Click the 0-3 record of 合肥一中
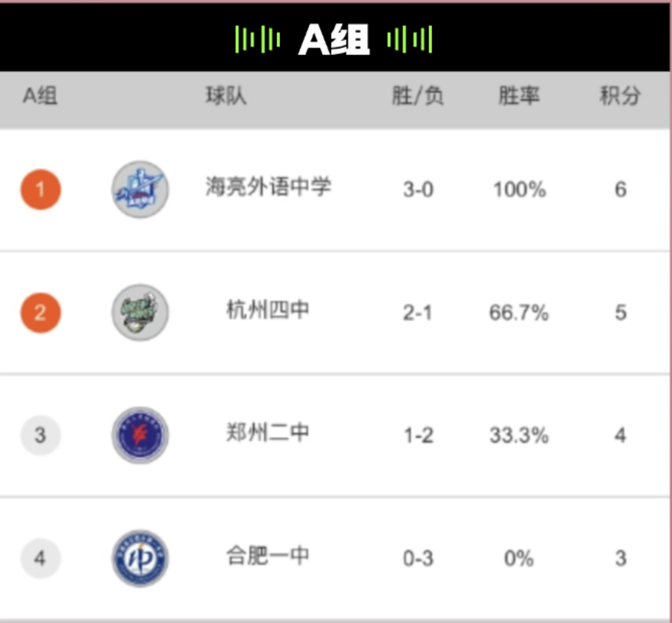The image size is (672, 623). [x=418, y=558]
